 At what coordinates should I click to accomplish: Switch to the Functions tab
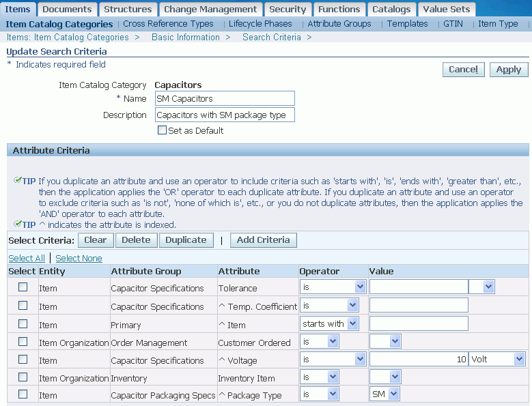pyautogui.click(x=339, y=9)
